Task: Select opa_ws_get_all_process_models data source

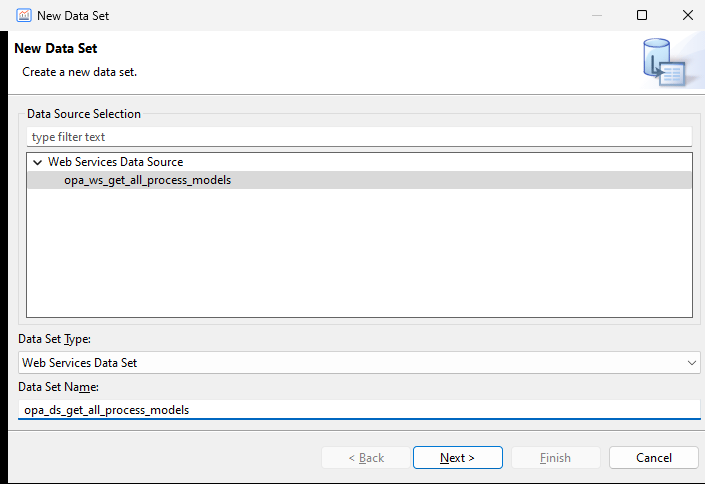Action: (359, 180)
